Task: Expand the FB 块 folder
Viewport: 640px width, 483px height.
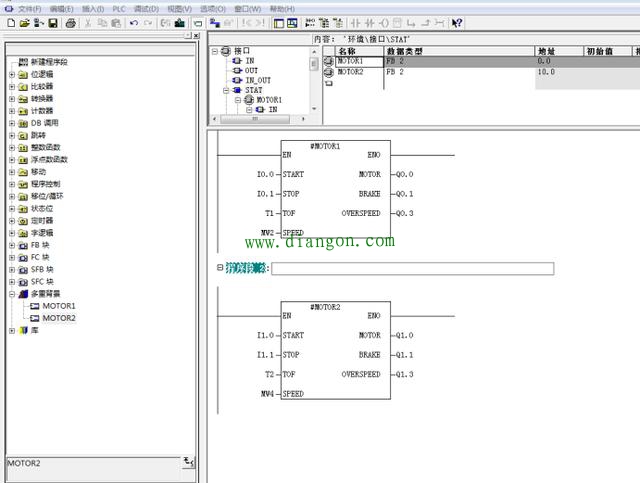Action: (x=12, y=245)
